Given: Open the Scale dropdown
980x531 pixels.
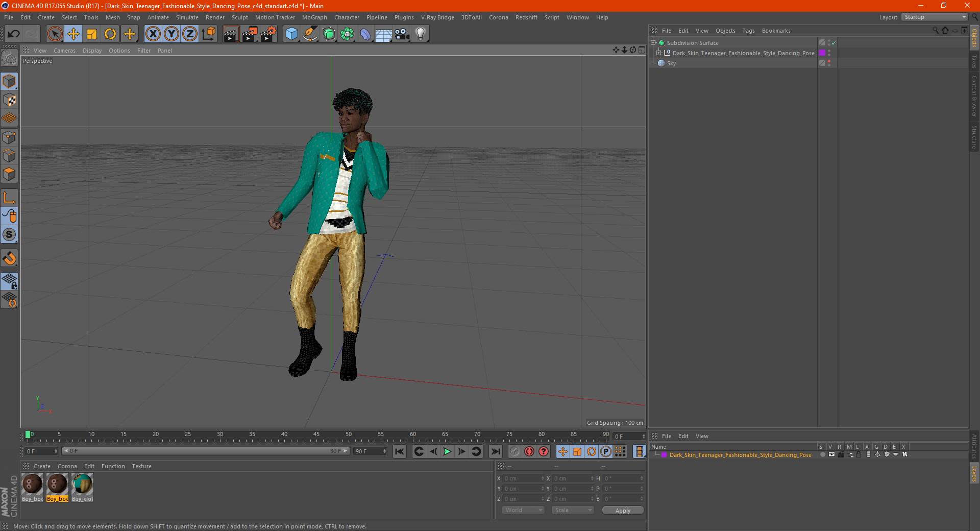Looking at the screenshot, I should point(573,510).
